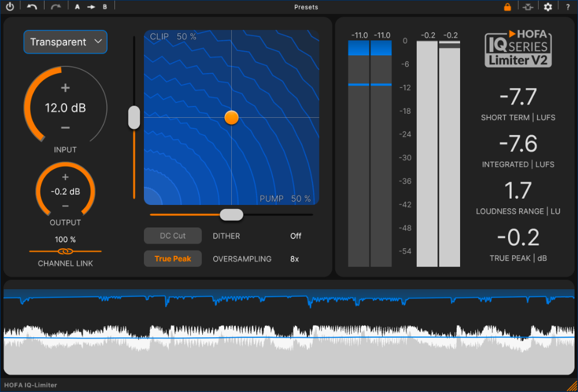Image resolution: width=578 pixels, height=392 pixels.
Task: Toggle the DC Cut button
Action: click(x=172, y=236)
